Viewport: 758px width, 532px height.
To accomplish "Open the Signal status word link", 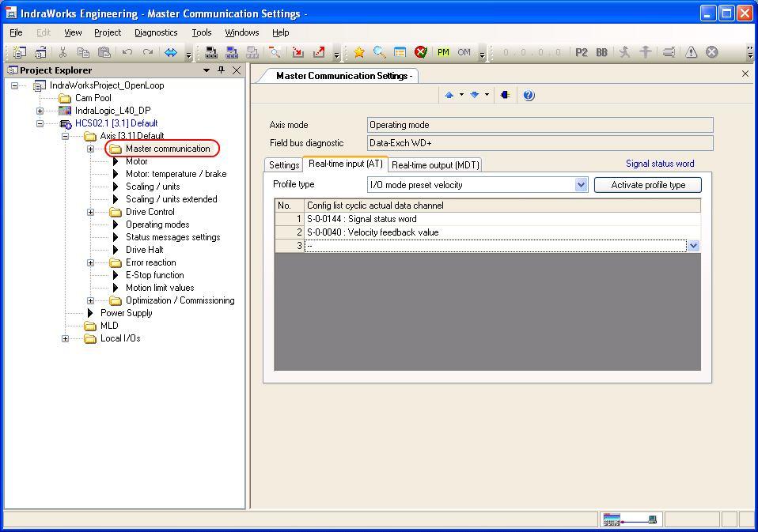I will [660, 164].
